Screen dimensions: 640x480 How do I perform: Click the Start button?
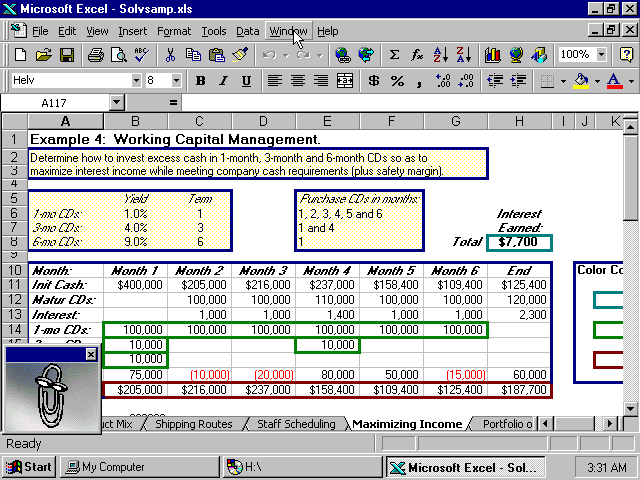tap(28, 467)
